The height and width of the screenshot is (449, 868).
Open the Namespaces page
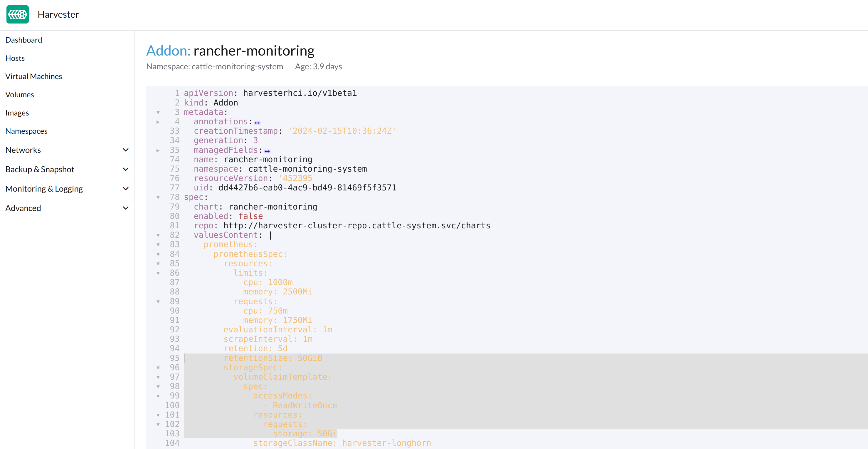tap(26, 131)
